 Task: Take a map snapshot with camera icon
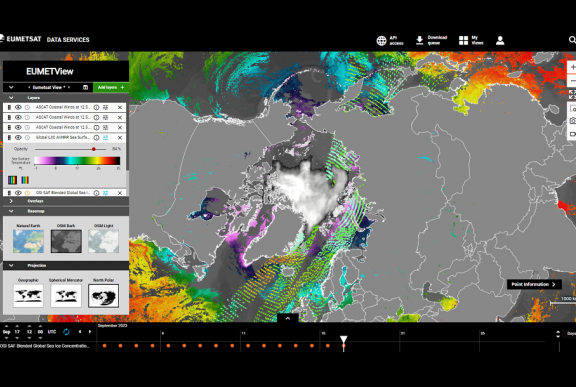pyautogui.click(x=572, y=120)
